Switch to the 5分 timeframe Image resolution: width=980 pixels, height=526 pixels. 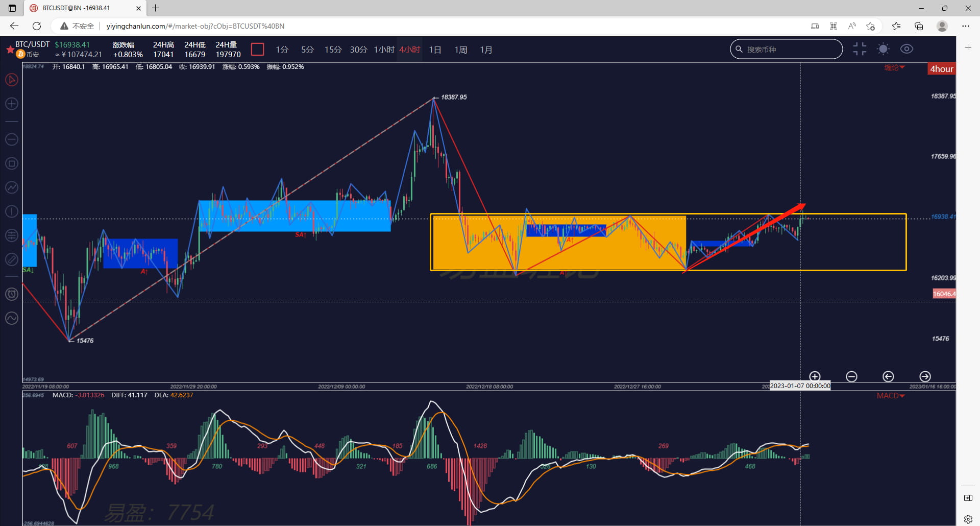point(307,50)
